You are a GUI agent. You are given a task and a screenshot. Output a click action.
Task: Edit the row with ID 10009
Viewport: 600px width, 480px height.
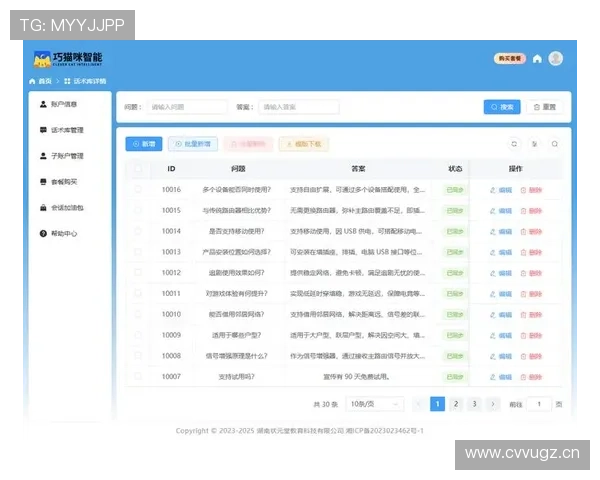click(501, 335)
